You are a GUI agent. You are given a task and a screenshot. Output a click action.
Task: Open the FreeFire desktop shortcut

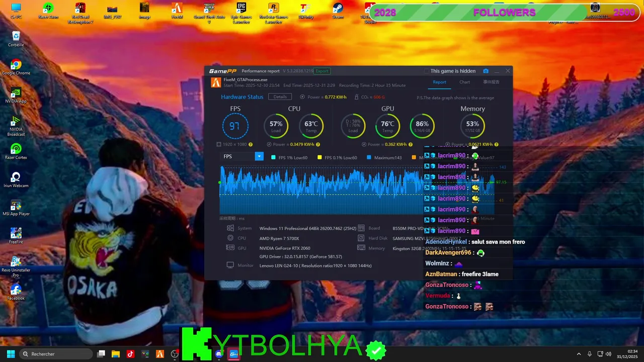click(16, 236)
